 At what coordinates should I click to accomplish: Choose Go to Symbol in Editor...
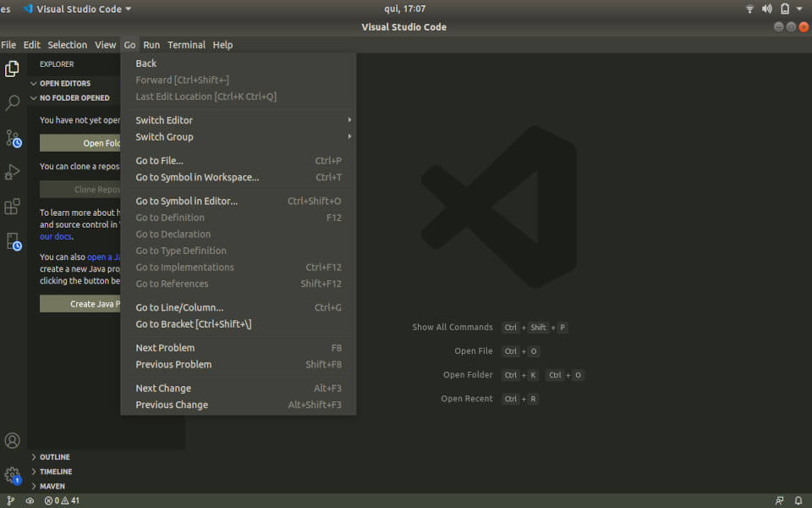pyautogui.click(x=239, y=202)
